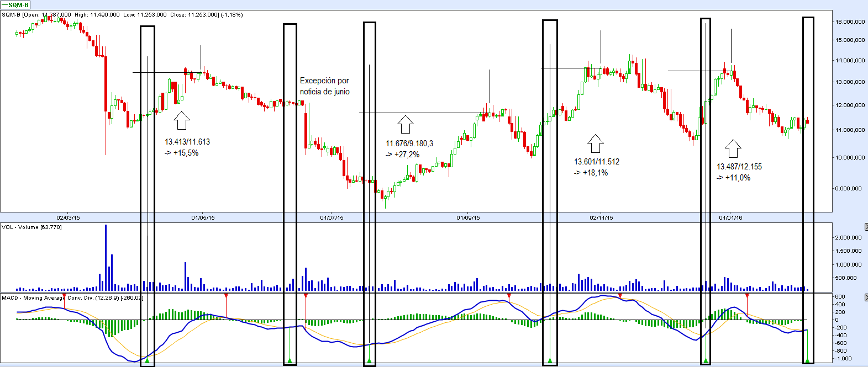Click the 'VOL - Volume [63.770]' label
Screen dimensions: 868x367
click(x=31, y=227)
